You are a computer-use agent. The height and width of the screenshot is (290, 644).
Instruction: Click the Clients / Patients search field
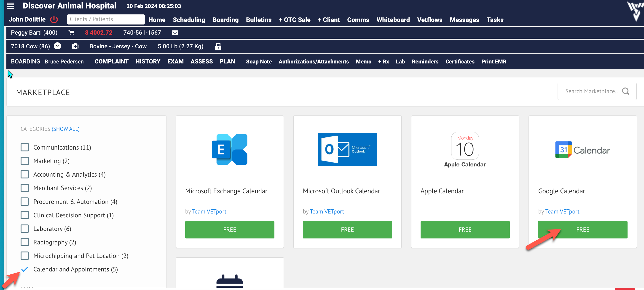[x=105, y=19]
